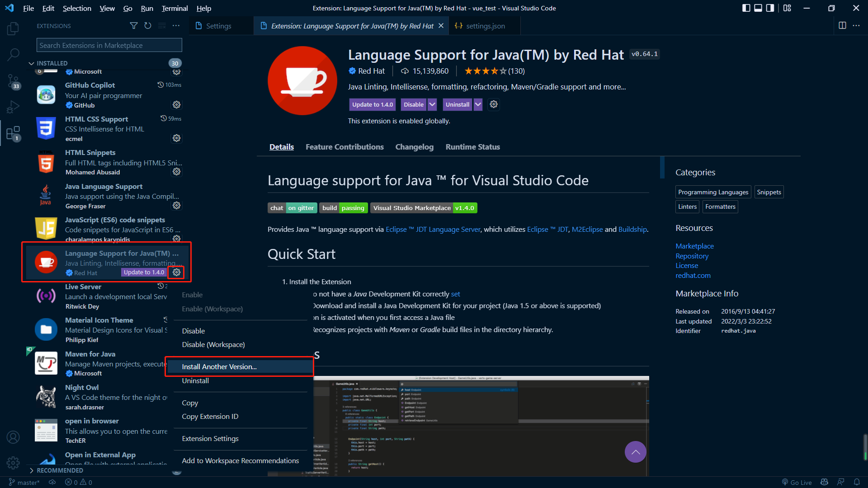
Task: Refresh the extensions list
Action: 148,26
